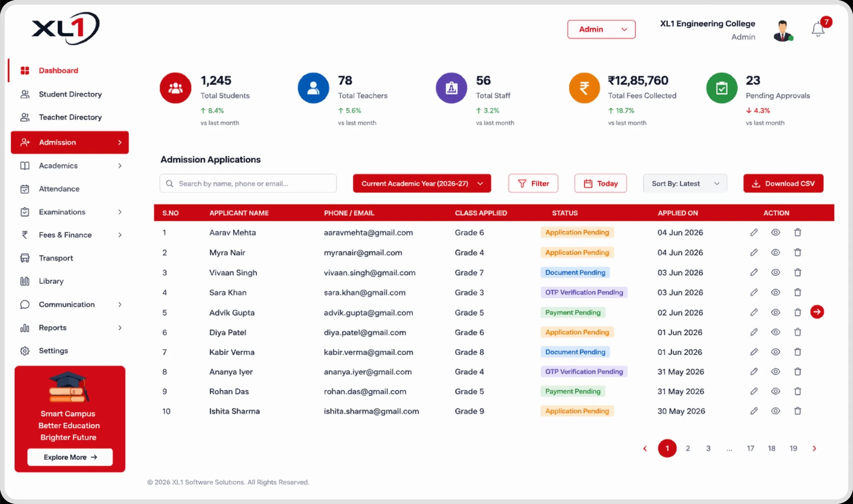Click Explore More in Smart Campus card
Image resolution: width=853 pixels, height=504 pixels.
click(x=70, y=457)
